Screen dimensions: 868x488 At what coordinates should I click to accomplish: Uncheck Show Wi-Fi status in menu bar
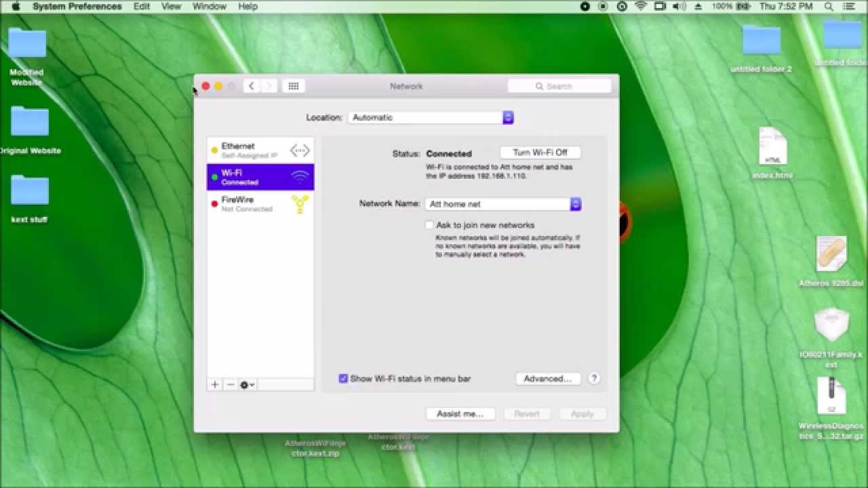(343, 379)
